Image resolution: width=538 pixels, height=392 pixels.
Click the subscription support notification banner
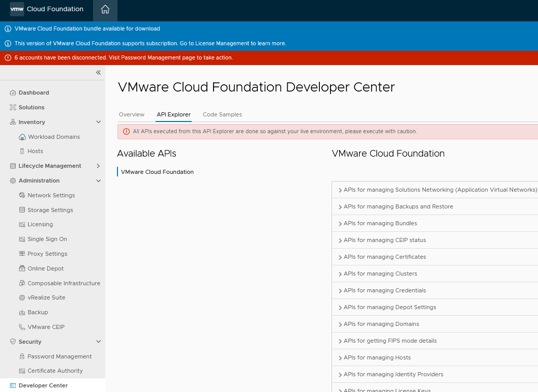click(x=269, y=44)
